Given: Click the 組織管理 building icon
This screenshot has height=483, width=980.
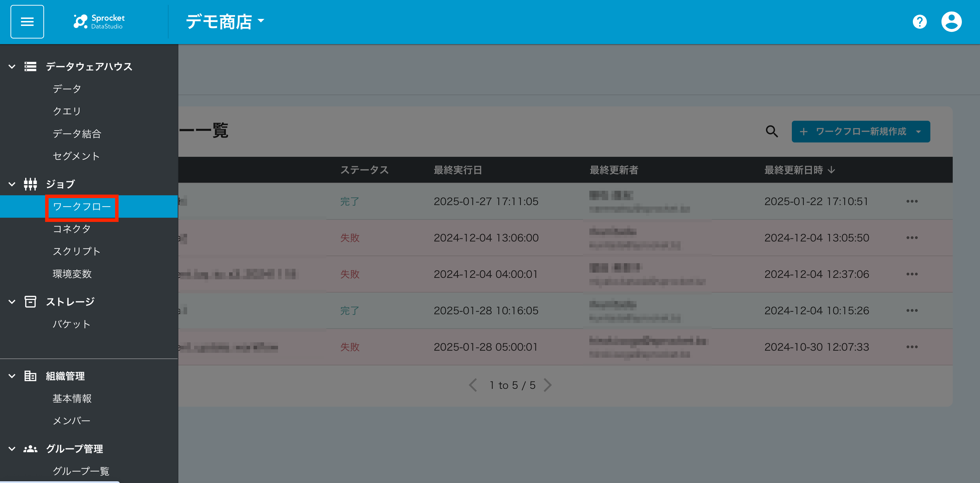Looking at the screenshot, I should (x=30, y=376).
